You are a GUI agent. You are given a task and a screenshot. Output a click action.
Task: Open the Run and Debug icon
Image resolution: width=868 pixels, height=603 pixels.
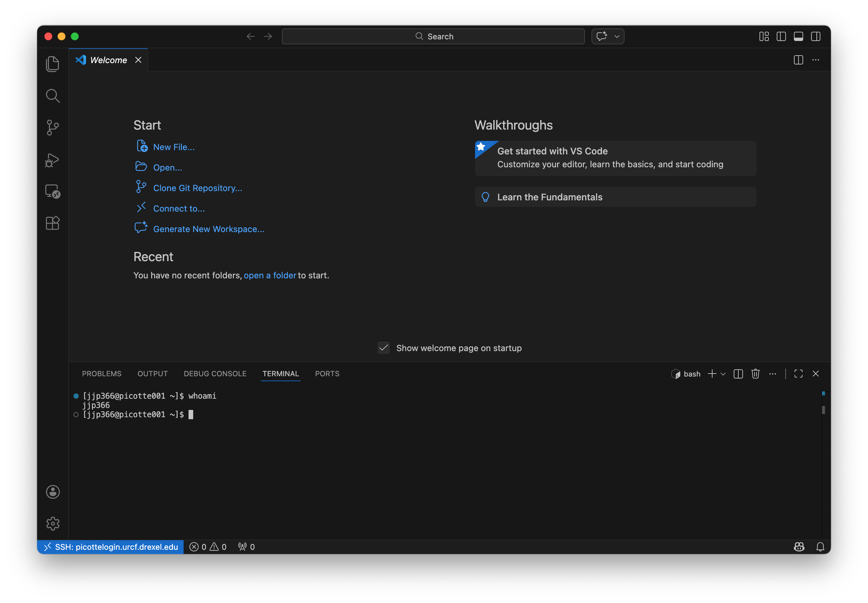[53, 160]
